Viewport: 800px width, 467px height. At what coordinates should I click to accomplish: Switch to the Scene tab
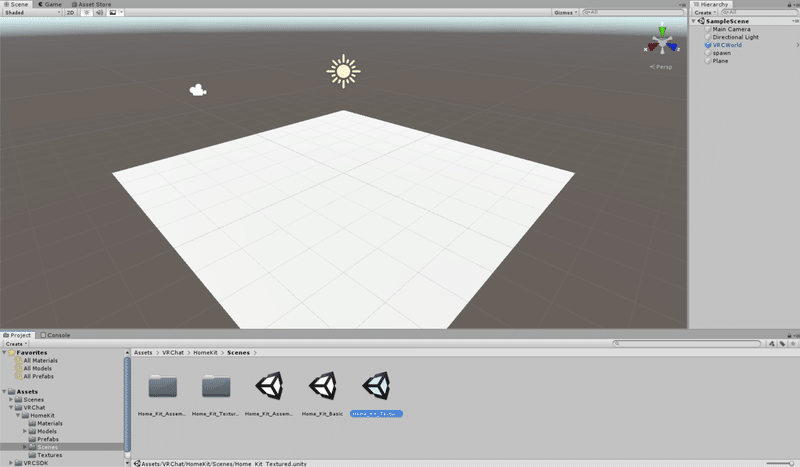[16, 4]
